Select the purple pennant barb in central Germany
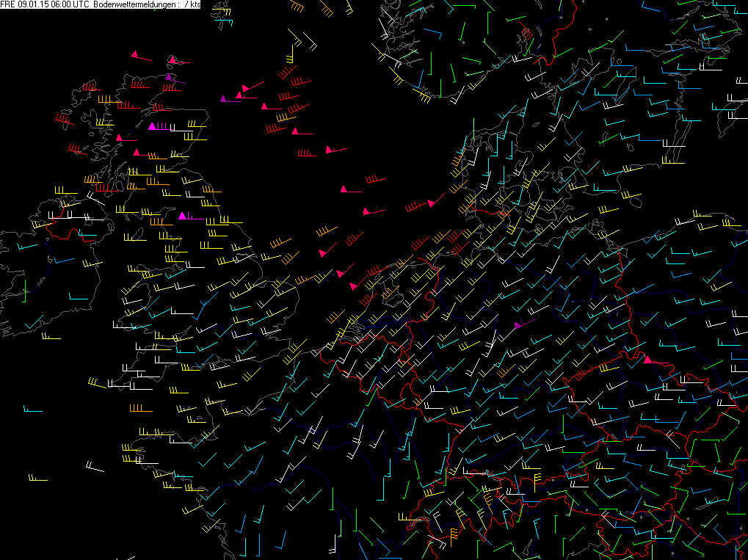The width and height of the screenshot is (748, 560). click(526, 324)
